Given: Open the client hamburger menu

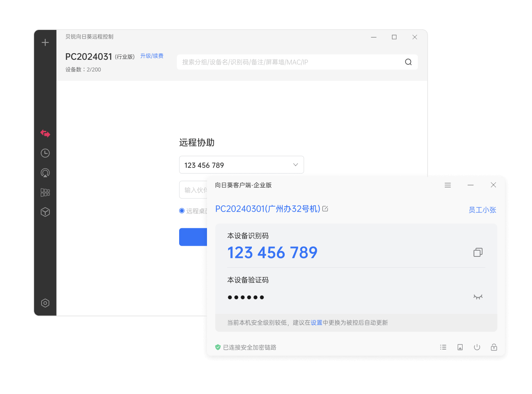Looking at the screenshot, I should (448, 185).
